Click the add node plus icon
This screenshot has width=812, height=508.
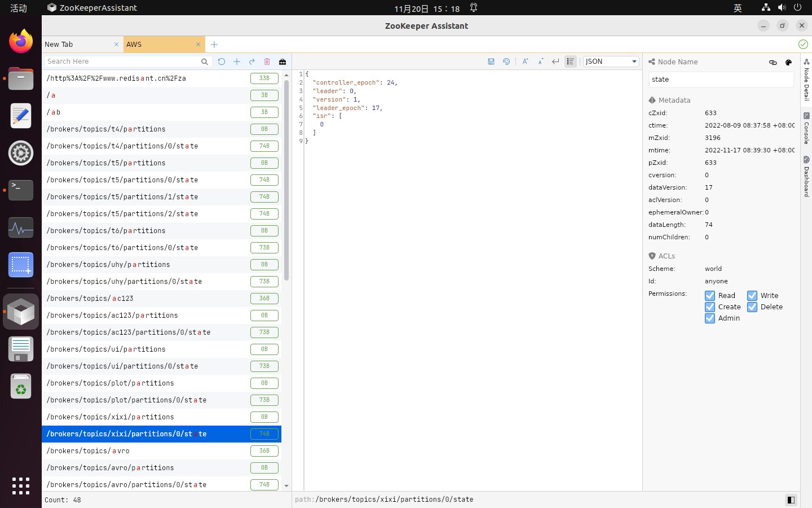coord(237,62)
